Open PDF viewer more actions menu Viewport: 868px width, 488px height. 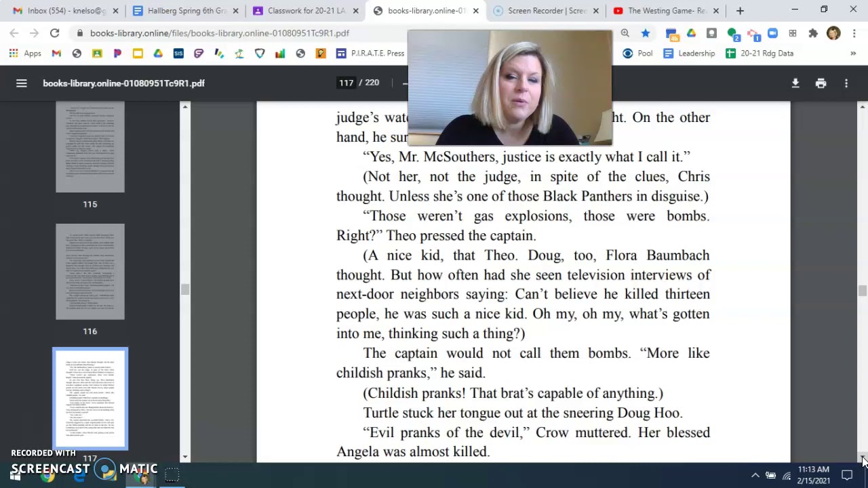tap(846, 83)
